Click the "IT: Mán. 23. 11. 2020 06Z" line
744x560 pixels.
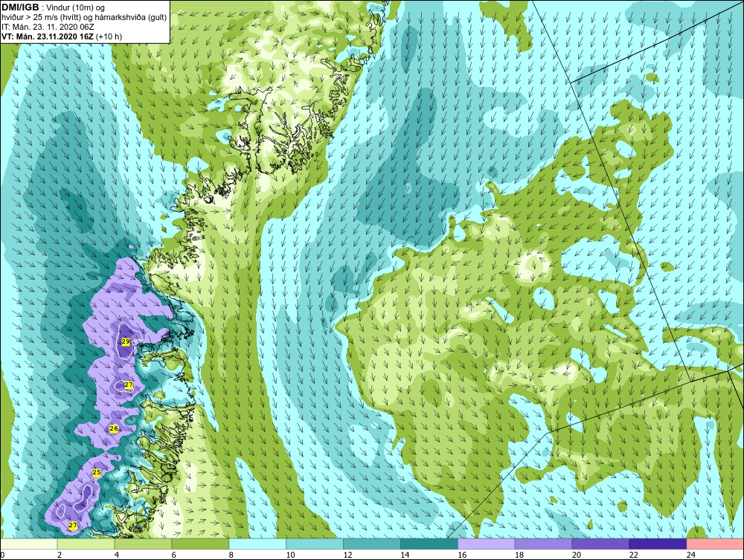pos(48,27)
